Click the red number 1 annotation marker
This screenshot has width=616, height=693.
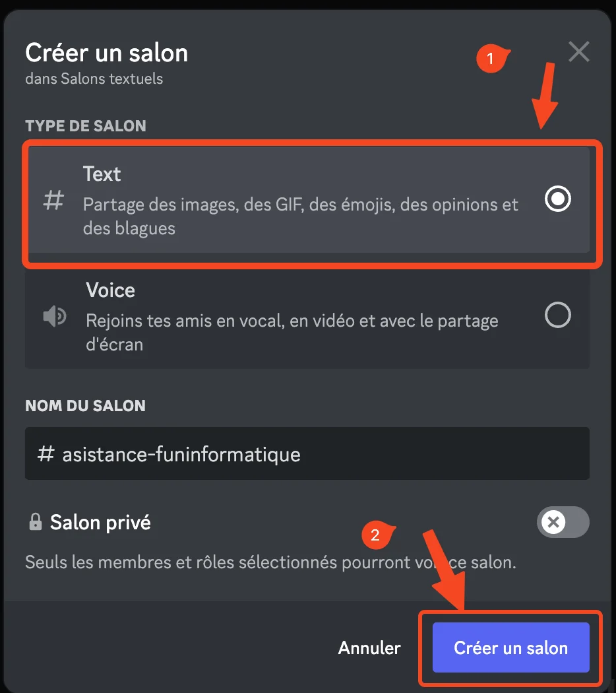tap(491, 58)
